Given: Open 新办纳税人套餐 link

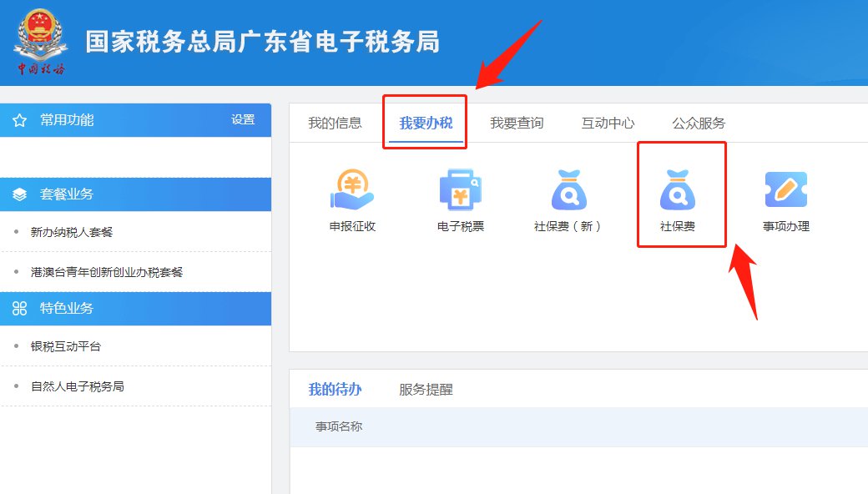Looking at the screenshot, I should coord(72,232).
